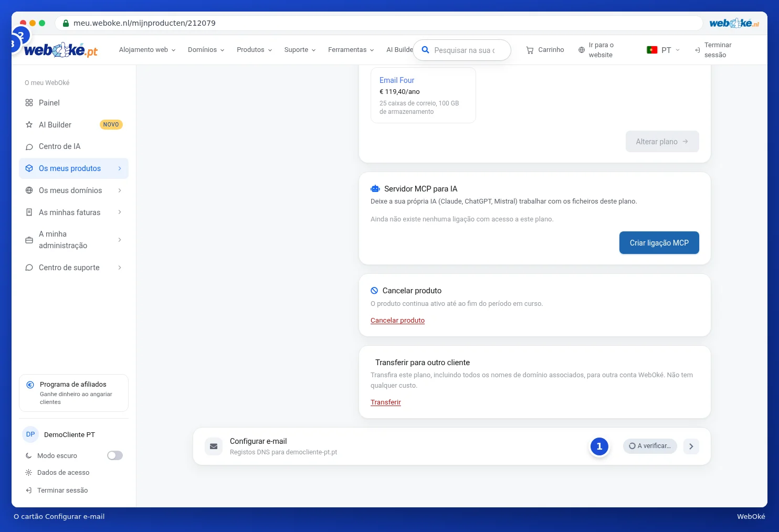
Task: Click the Os meus produtos box icon
Action: coord(29,168)
